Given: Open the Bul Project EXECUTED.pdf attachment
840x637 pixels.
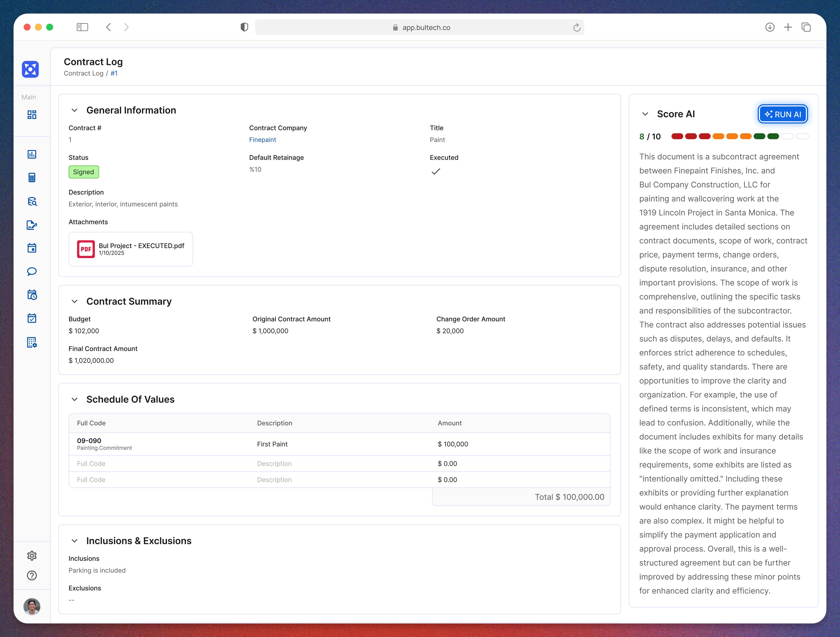Looking at the screenshot, I should pos(131,249).
